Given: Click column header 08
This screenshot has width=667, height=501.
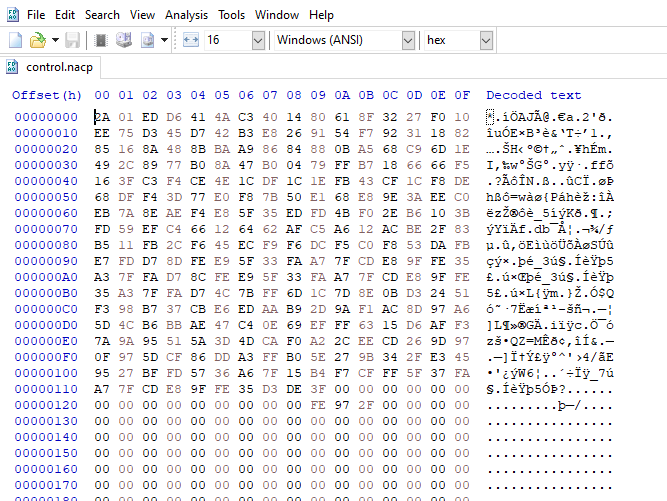Looking at the screenshot, I should (294, 95).
